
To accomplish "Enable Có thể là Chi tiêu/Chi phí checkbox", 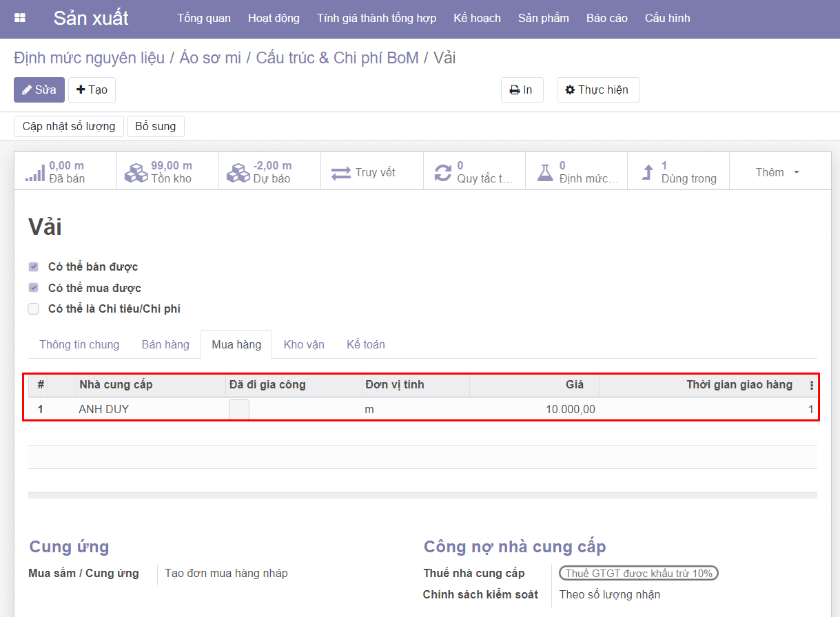I will [34, 309].
